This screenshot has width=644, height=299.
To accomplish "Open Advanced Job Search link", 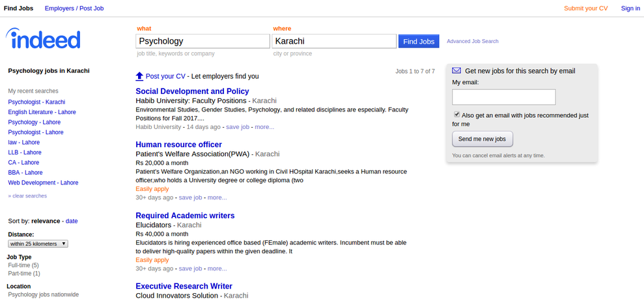I will [472, 42].
